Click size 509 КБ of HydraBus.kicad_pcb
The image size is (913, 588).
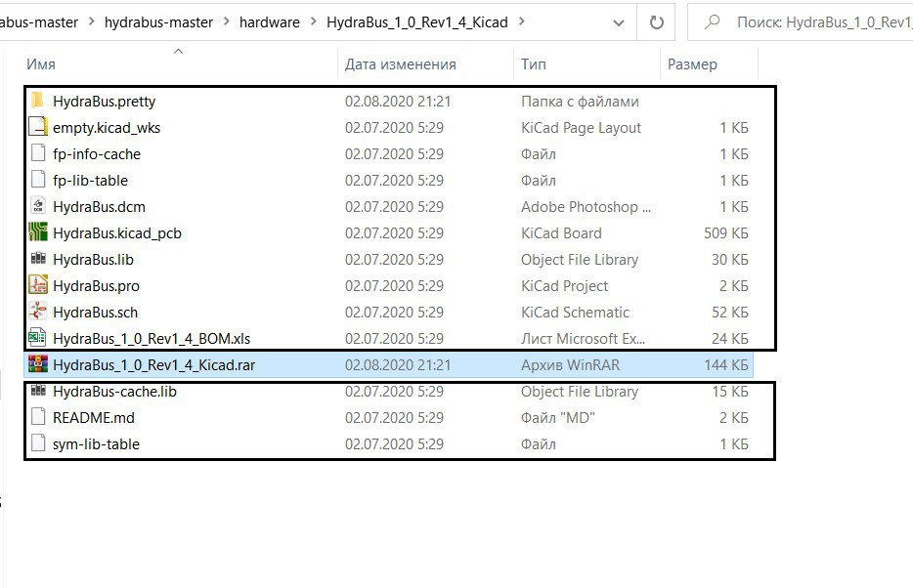[x=725, y=232]
